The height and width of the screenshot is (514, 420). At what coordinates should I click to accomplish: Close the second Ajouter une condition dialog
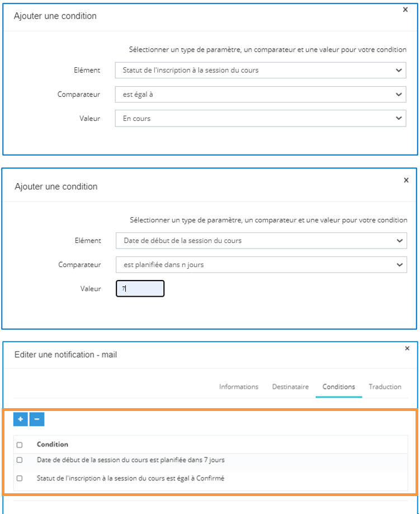pos(406,180)
